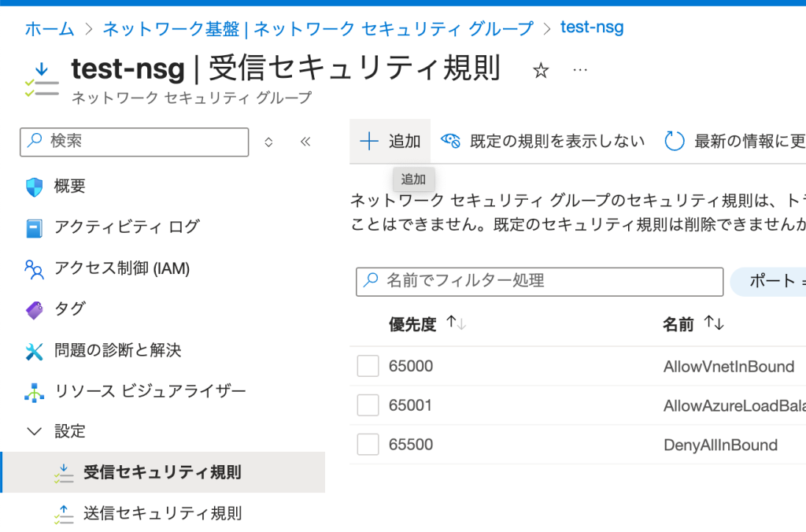Select 受信セキュリティ規則 in sidebar
Image resolution: width=806 pixels, height=532 pixels.
(x=162, y=473)
